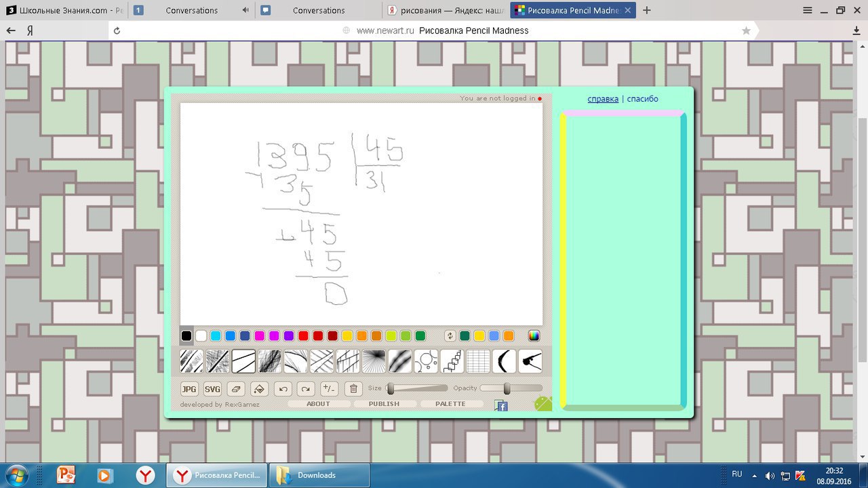Click the www.newart.ru address bar
Screen dimensions: 868x488
pos(434,30)
